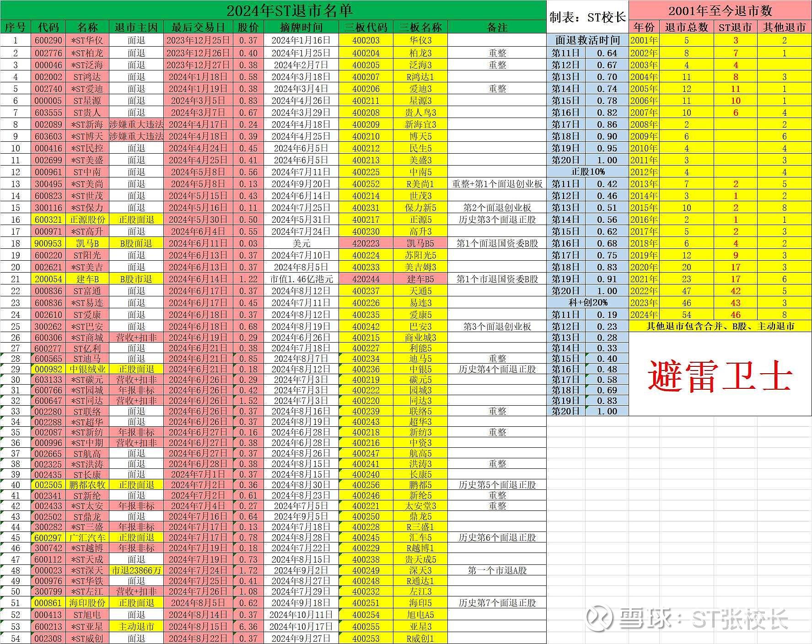
Task: Select the 代码 column header
Action: (48, 27)
